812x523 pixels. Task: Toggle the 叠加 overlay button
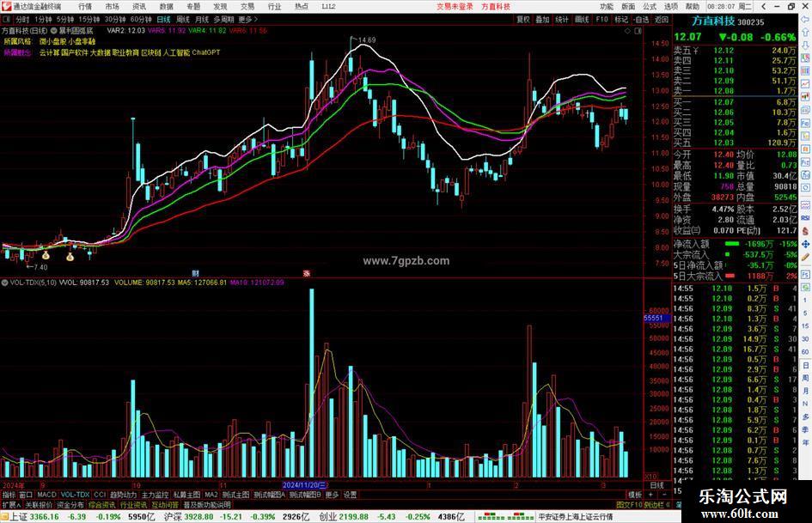542,19
